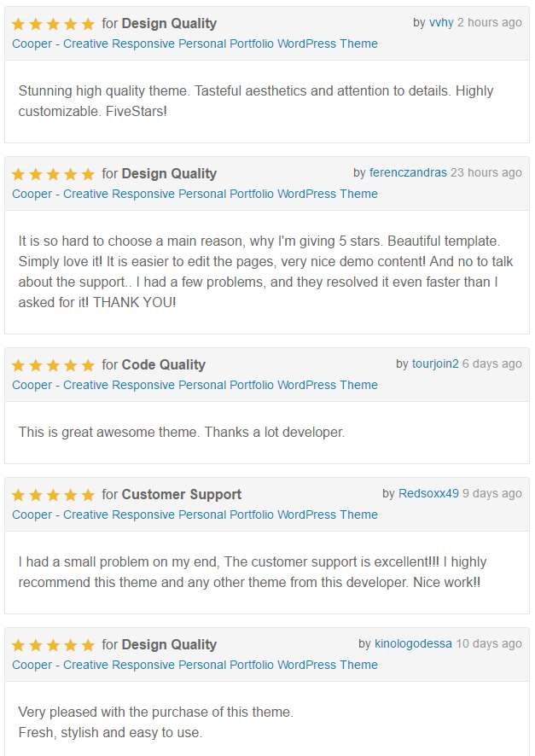
Task: Open the Cooper theme link in vvhy's review
Action: (195, 44)
